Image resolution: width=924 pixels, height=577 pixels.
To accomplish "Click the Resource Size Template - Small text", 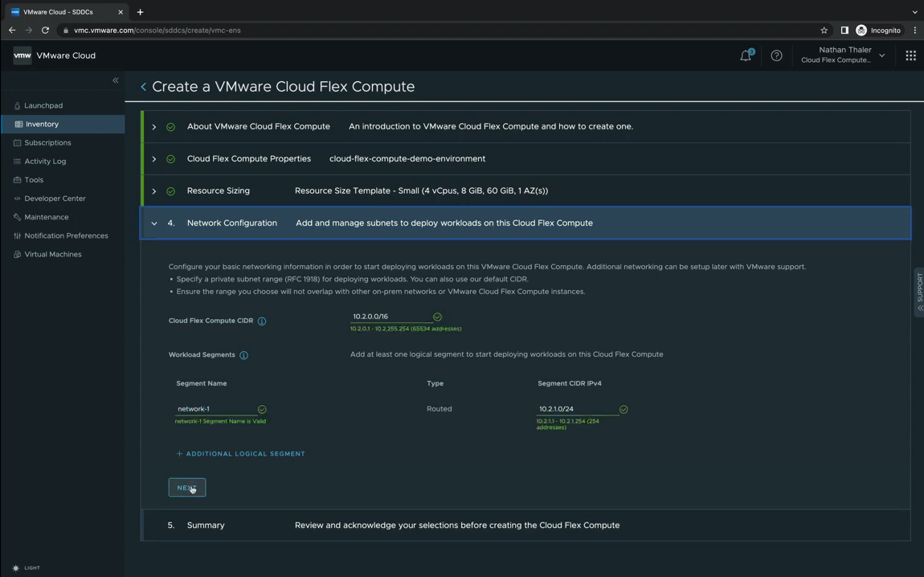I will pyautogui.click(x=421, y=191).
